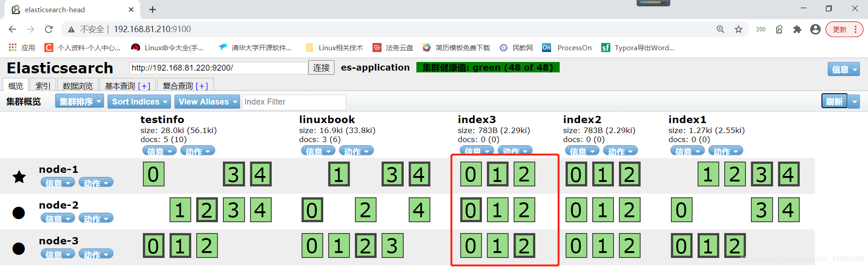Viewport: 868px width, 267px height.
Task: Click the forward navigation arrow
Action: click(30, 29)
